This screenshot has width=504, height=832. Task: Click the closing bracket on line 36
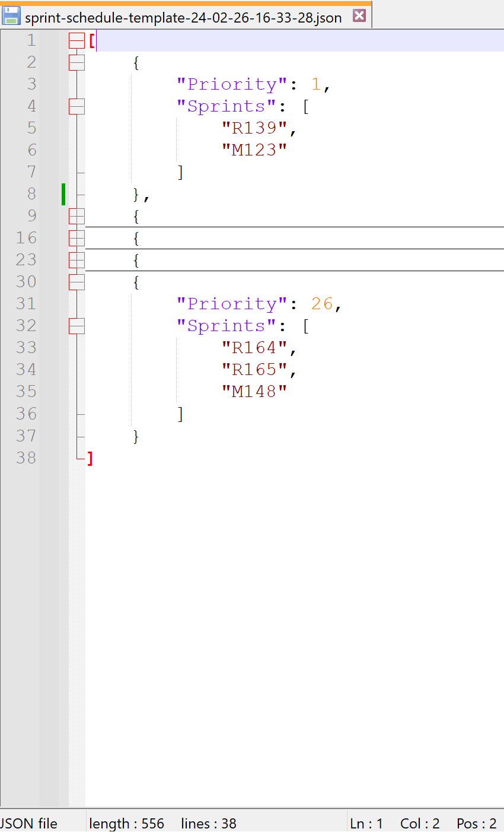[x=181, y=414]
